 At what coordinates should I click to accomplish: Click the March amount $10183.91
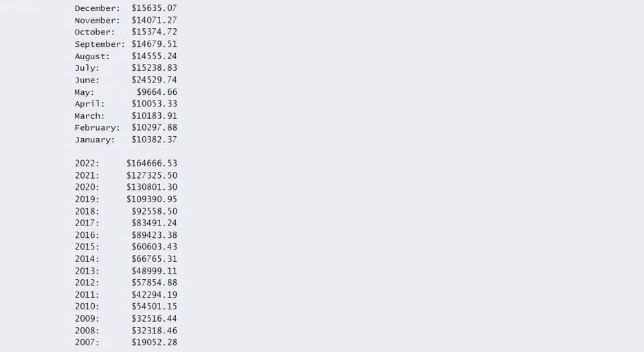pos(155,115)
